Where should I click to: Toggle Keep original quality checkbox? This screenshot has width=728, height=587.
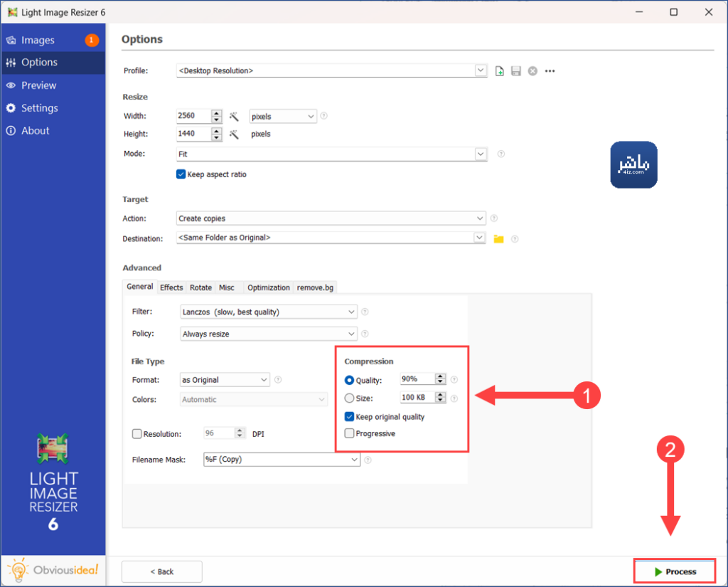coord(350,416)
